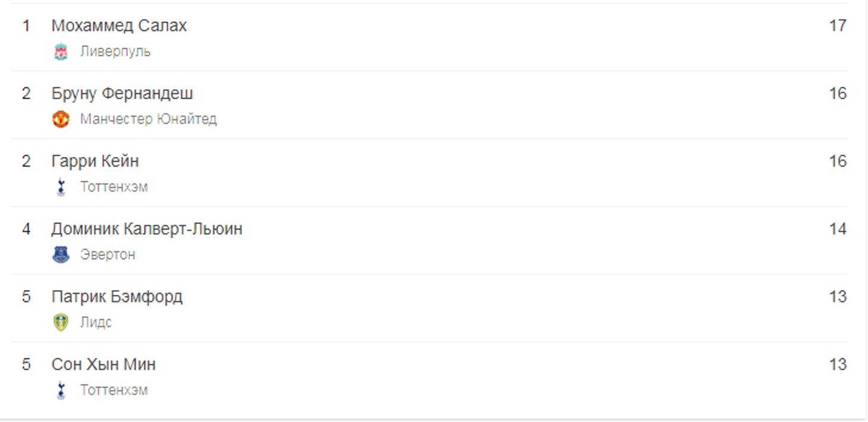Click the Tottenham crest below Сон Хын Мин

click(x=61, y=390)
